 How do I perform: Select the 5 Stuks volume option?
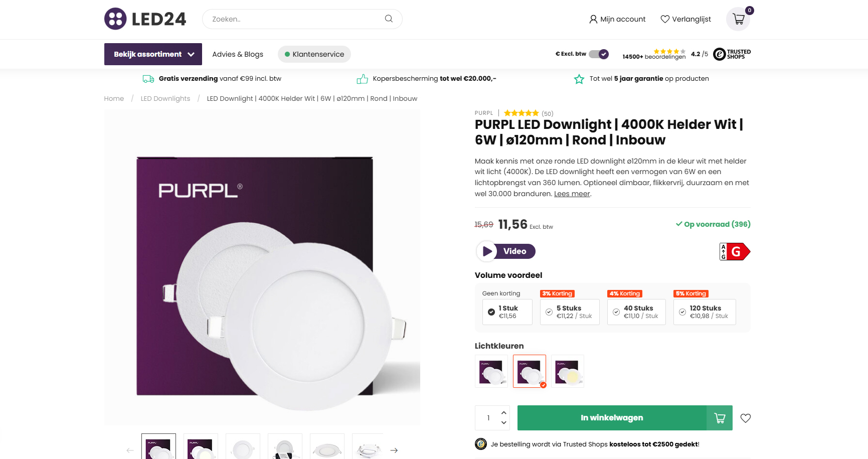coord(570,312)
